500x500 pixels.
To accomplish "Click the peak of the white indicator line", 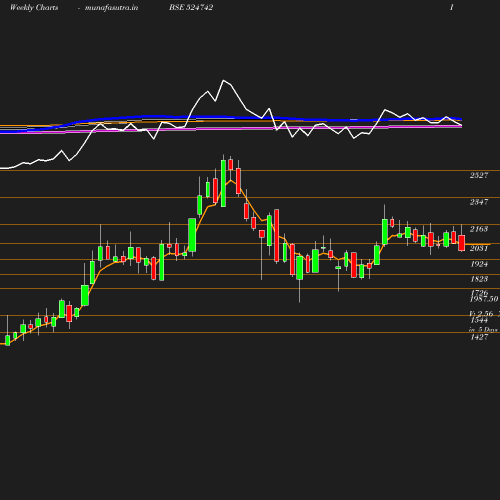I will click(x=223, y=81).
